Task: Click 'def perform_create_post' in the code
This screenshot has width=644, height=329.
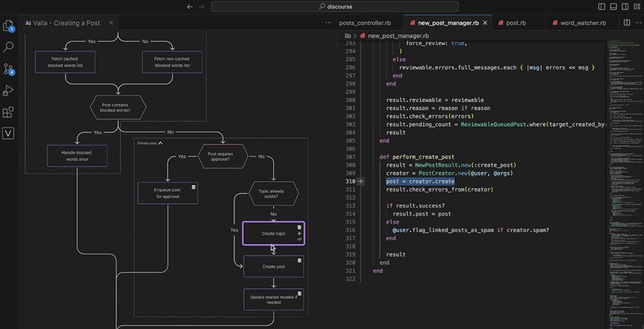Action: 417,157
